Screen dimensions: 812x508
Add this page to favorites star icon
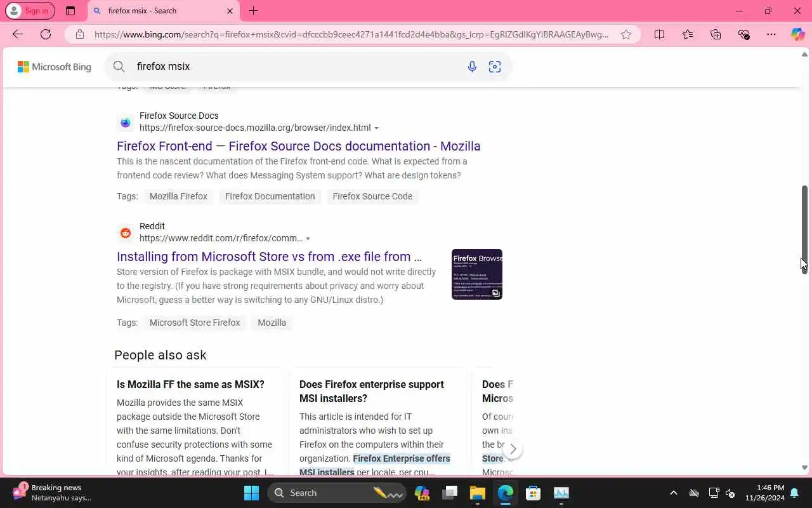[626, 34]
